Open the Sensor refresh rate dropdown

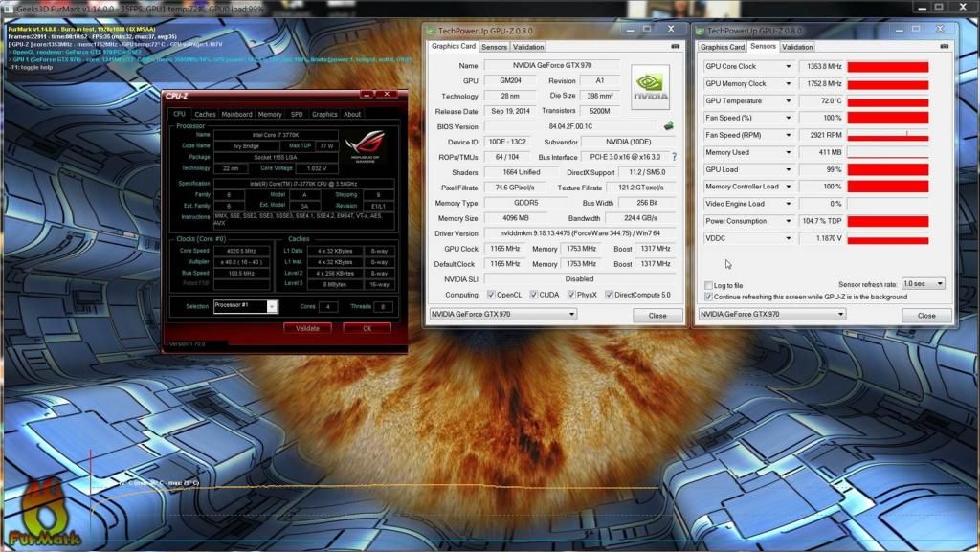tap(924, 283)
